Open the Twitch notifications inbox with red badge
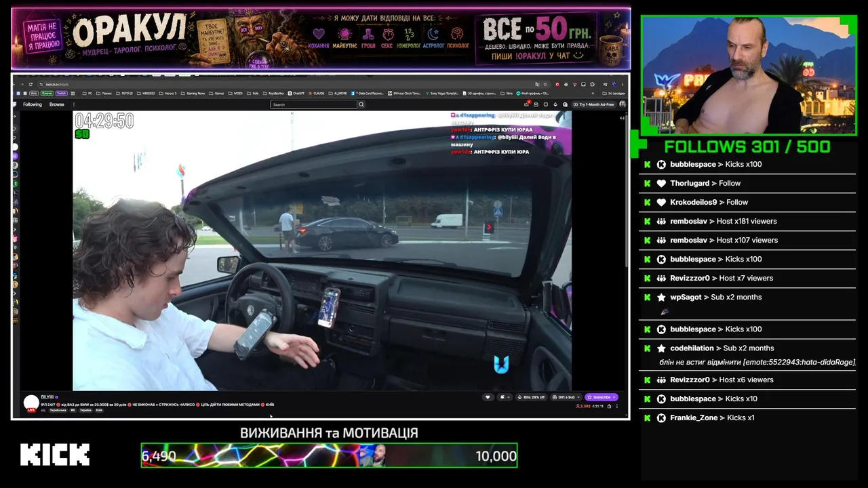This screenshot has height=488, width=868. click(527, 104)
